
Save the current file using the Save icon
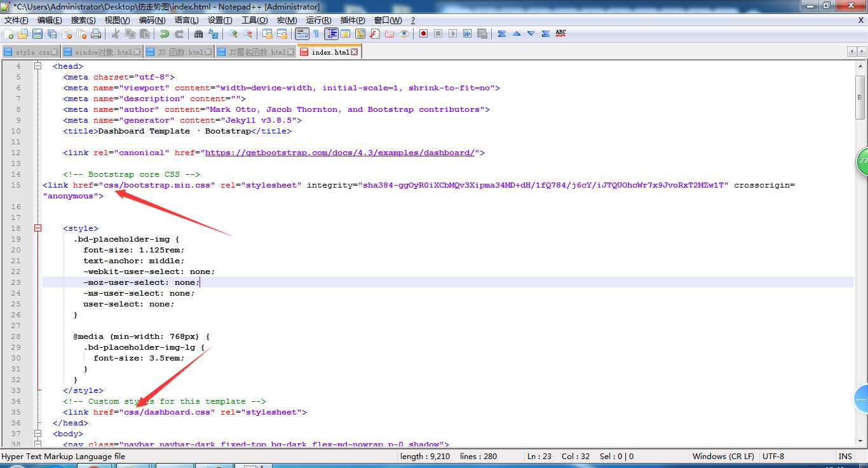click(37, 34)
